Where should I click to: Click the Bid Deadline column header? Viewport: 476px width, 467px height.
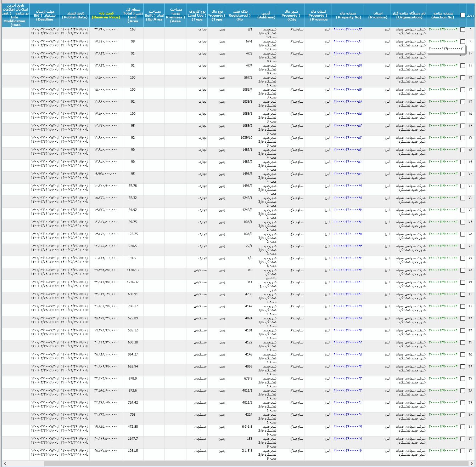[45, 15]
